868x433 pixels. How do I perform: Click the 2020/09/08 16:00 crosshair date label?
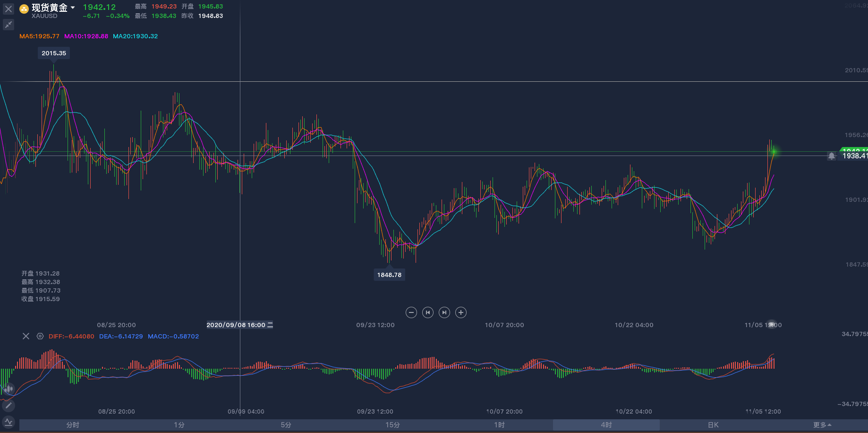point(240,325)
